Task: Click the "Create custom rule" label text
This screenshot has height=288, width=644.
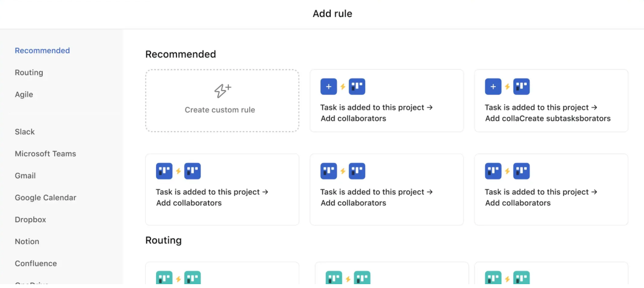Action: [x=220, y=110]
